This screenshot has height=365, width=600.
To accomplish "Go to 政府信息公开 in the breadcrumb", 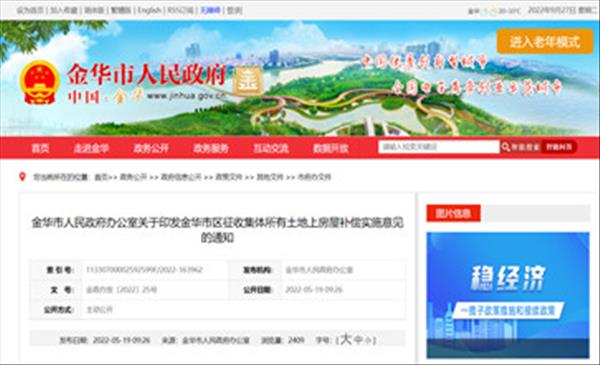I will point(181,177).
